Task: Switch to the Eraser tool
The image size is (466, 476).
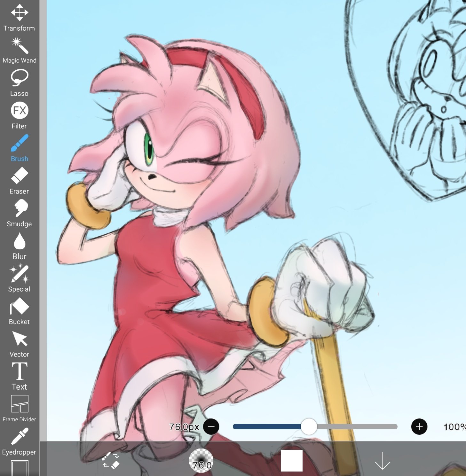Action: point(20,181)
